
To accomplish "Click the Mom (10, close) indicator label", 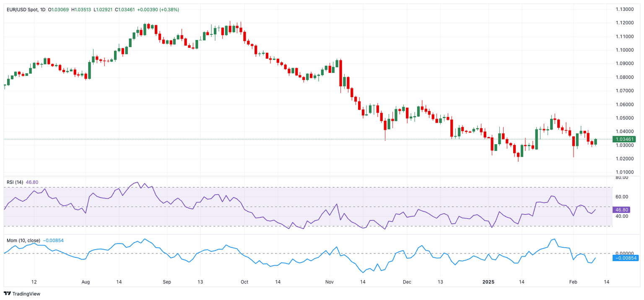I will tap(23, 241).
